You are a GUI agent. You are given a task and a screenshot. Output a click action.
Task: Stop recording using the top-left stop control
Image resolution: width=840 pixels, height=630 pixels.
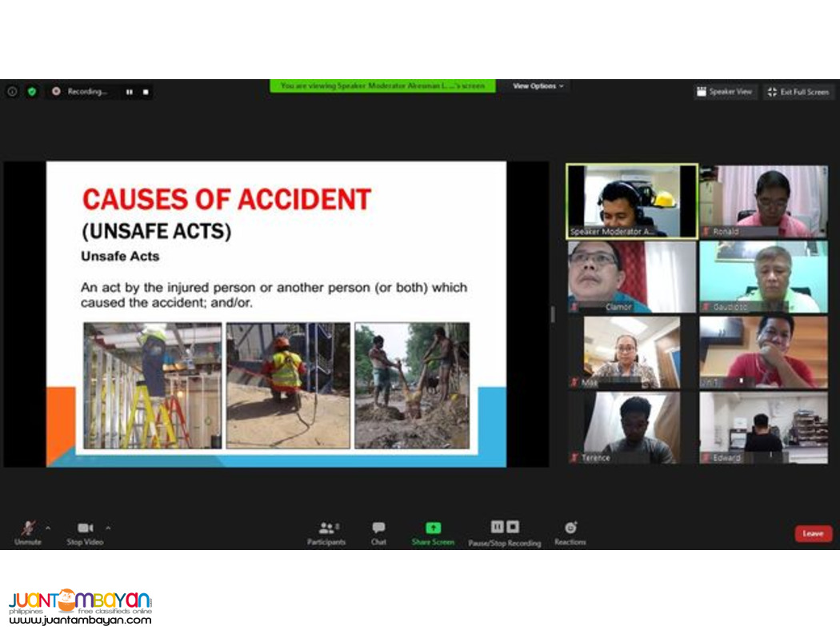pyautogui.click(x=145, y=91)
